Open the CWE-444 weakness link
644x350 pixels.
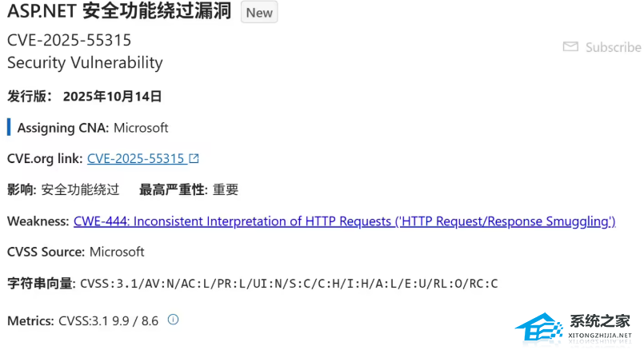tap(344, 221)
